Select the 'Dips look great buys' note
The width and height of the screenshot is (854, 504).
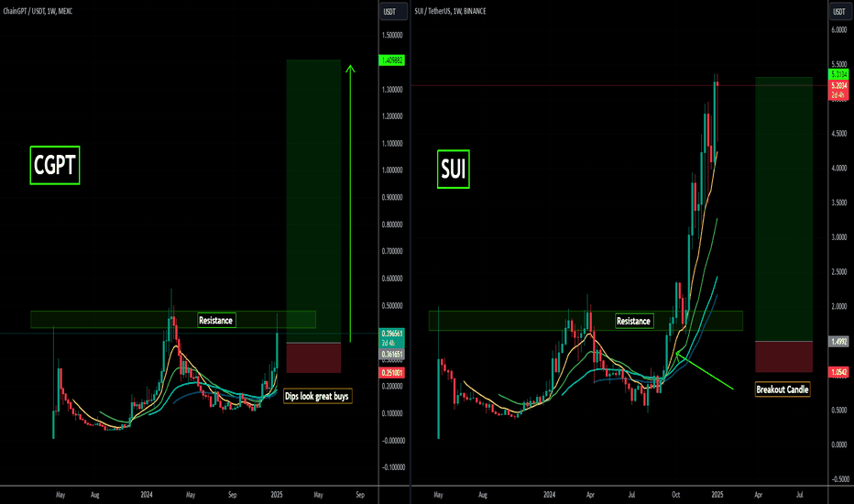(317, 396)
